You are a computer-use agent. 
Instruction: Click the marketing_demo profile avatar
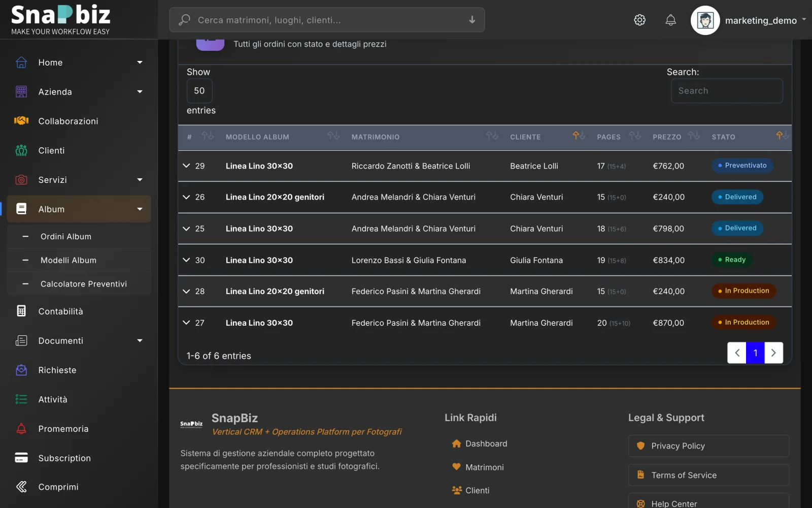click(x=705, y=20)
